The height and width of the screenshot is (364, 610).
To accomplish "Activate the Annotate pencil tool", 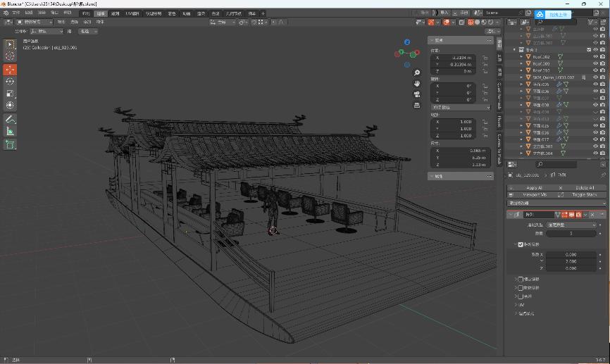I will click(10, 119).
